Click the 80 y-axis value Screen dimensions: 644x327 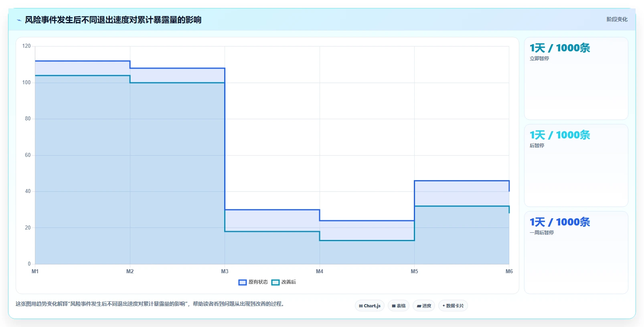point(28,119)
